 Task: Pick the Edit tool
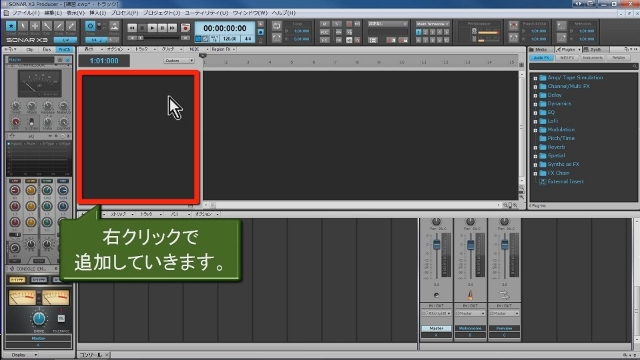(x=47, y=26)
